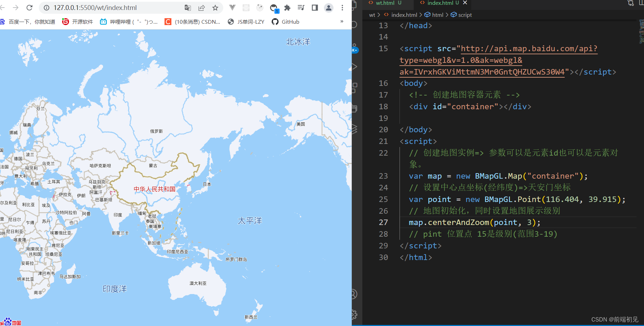Bookmark this page with the star icon

(215, 8)
